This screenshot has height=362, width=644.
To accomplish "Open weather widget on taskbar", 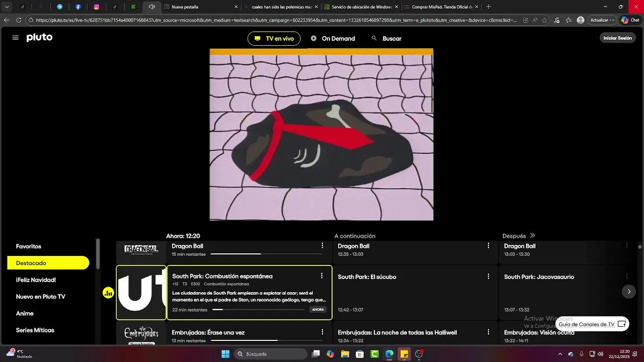I will click(x=19, y=354).
